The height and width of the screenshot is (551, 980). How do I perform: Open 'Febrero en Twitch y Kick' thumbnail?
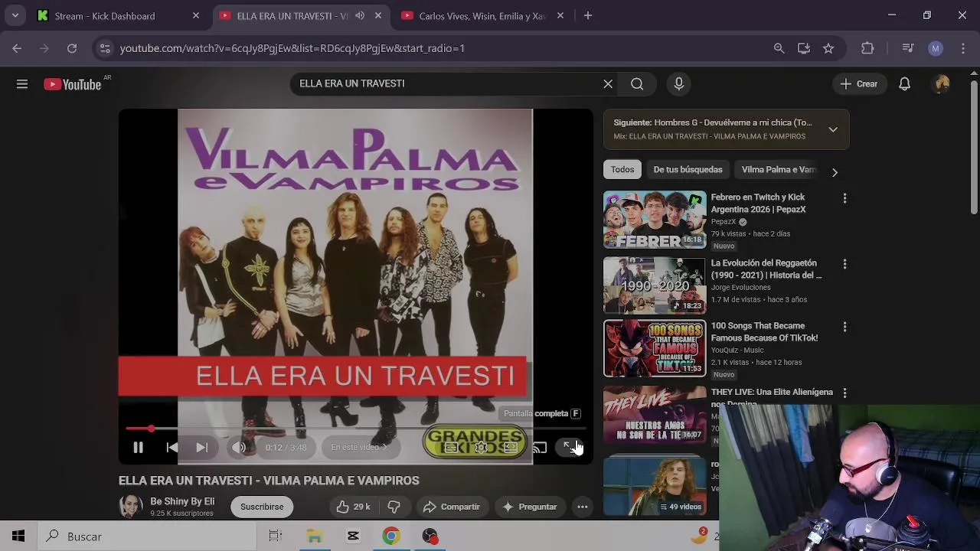[655, 220]
